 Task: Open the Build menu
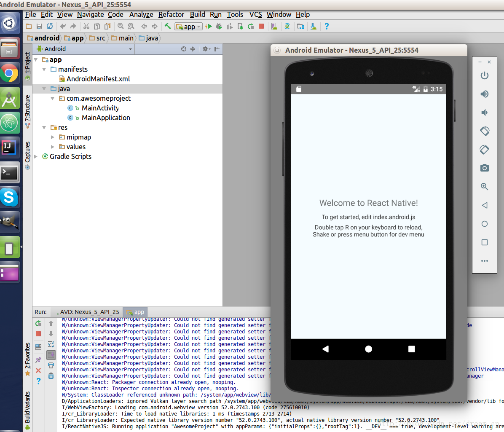pos(197,14)
